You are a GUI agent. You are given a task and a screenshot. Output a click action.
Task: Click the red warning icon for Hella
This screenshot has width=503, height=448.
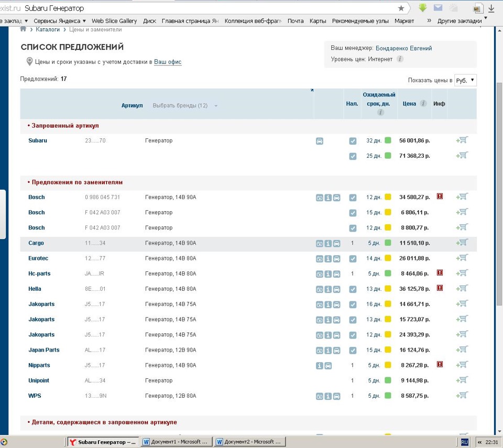[440, 288]
